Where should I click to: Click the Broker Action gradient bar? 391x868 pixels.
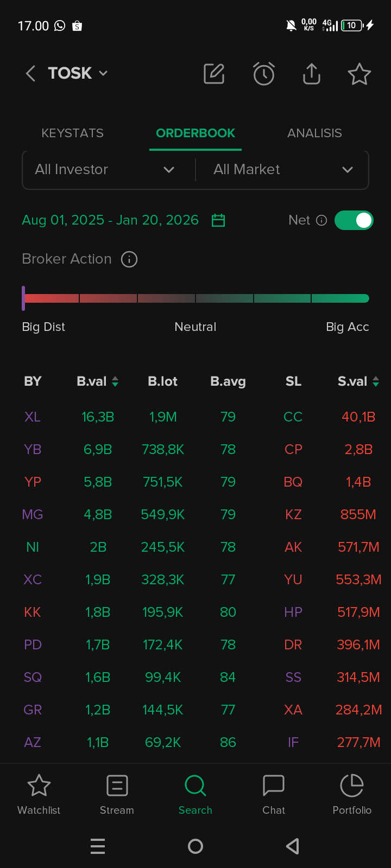tap(195, 298)
